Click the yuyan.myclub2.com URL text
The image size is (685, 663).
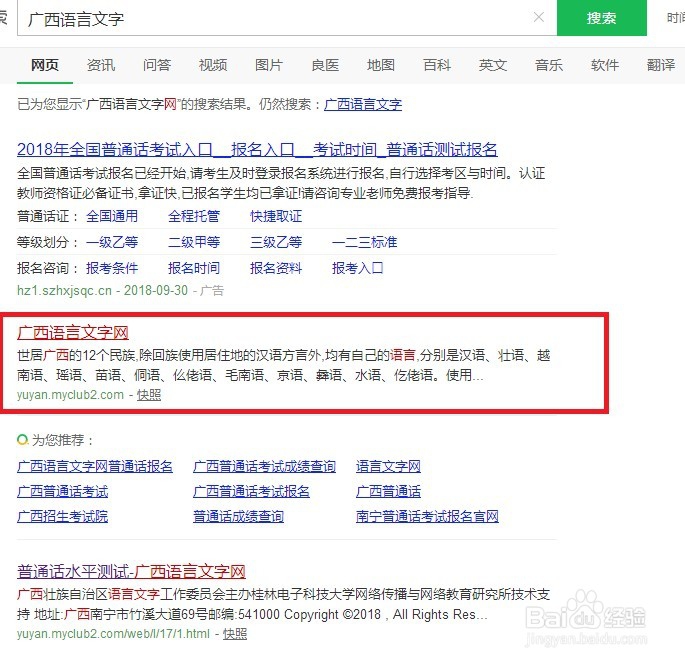[70, 395]
